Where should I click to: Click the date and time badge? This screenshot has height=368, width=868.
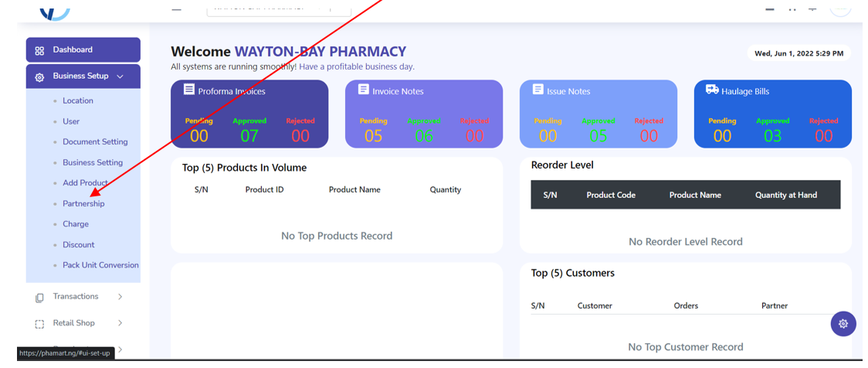tap(798, 54)
